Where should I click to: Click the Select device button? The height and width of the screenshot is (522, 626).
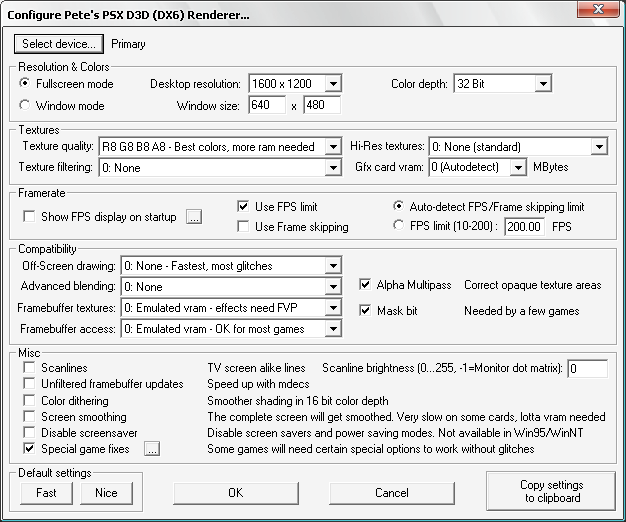click(x=59, y=44)
